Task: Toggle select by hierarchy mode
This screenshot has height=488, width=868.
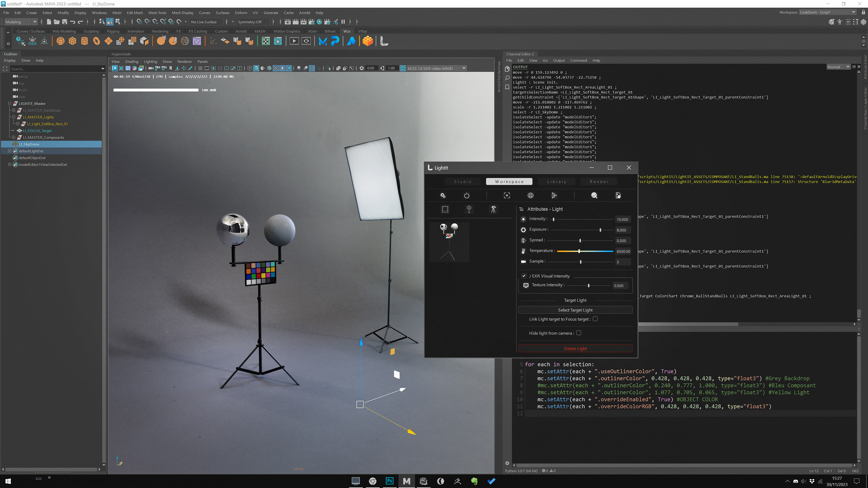Action: pyautogui.click(x=102, y=22)
